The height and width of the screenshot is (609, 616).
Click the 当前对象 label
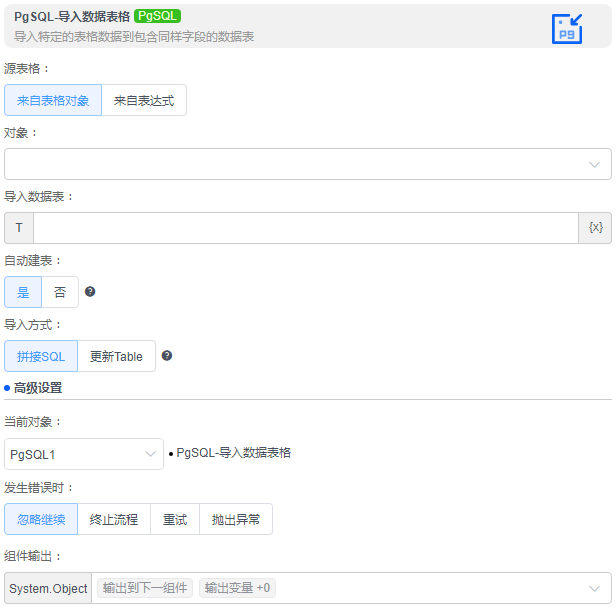pyautogui.click(x=33, y=422)
